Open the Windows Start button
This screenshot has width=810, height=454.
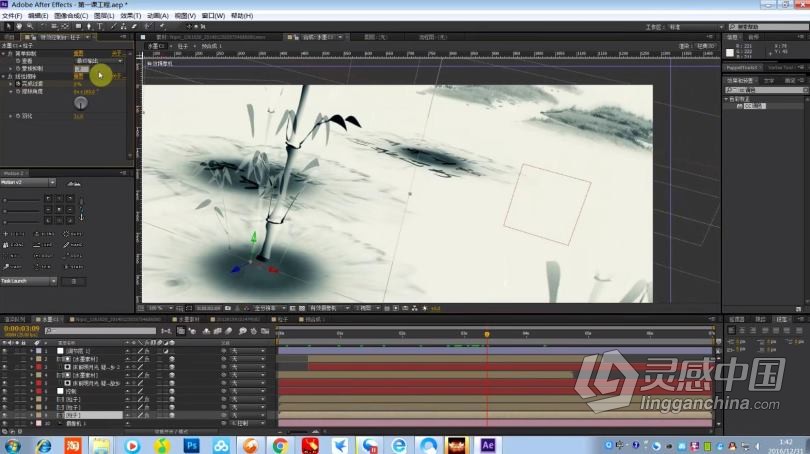tap(12, 445)
